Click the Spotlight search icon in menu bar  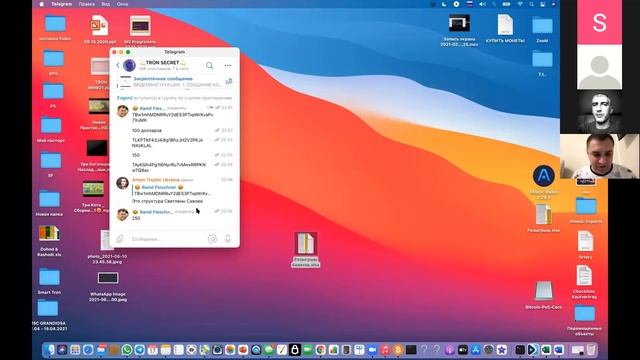pos(531,4)
